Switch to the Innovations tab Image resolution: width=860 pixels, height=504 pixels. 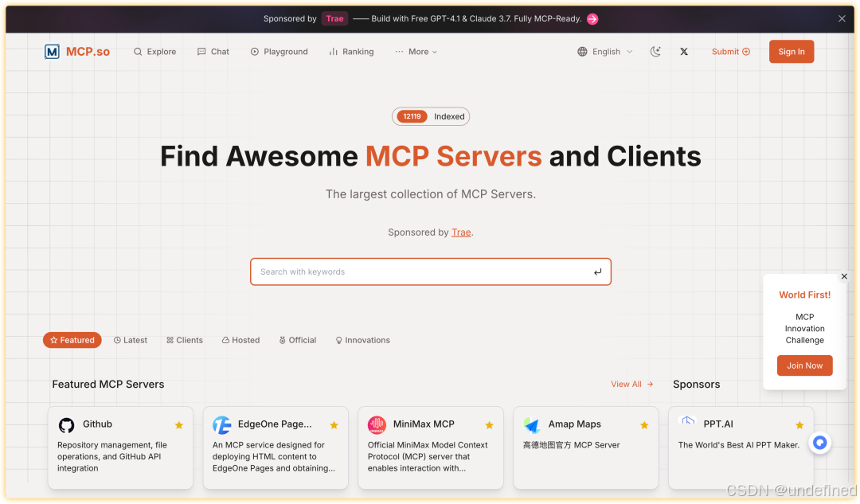coord(362,340)
